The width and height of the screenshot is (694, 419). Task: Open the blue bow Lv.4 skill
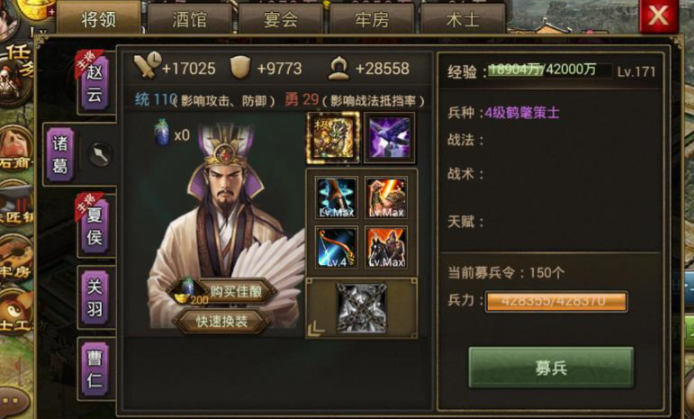click(336, 247)
